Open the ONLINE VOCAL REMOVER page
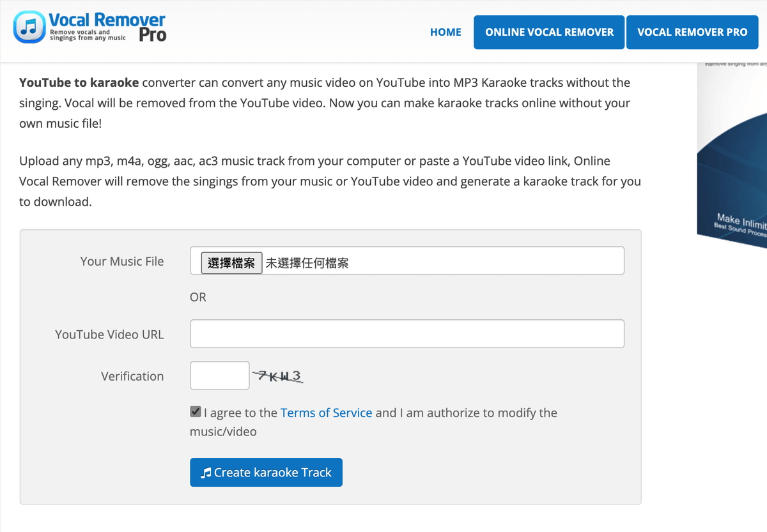This screenshot has height=532, width=767. [549, 32]
